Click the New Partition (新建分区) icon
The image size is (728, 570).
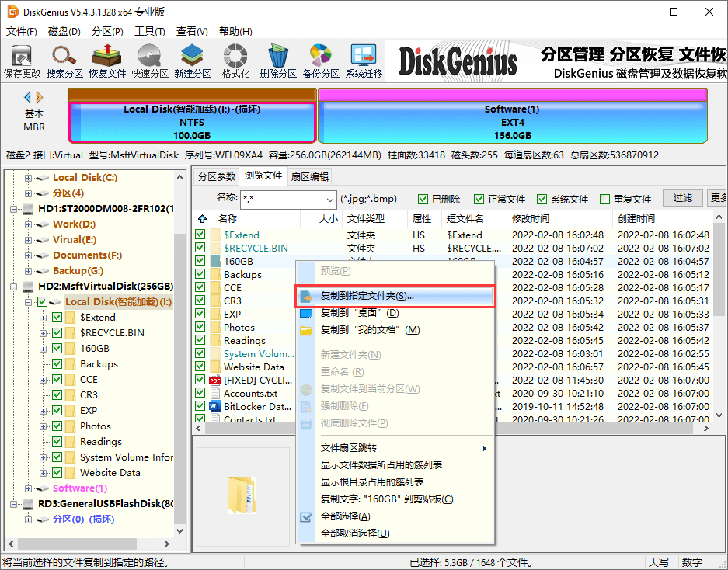(192, 61)
